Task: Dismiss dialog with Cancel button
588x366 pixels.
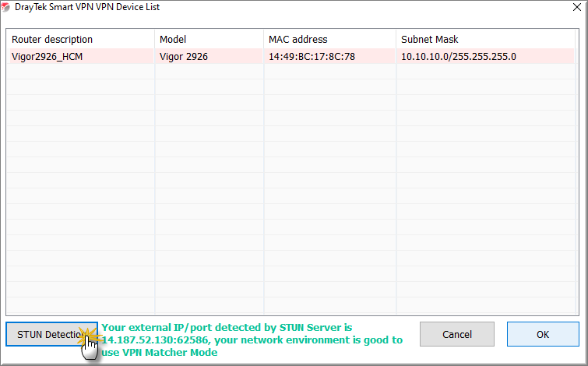Action: (x=456, y=334)
